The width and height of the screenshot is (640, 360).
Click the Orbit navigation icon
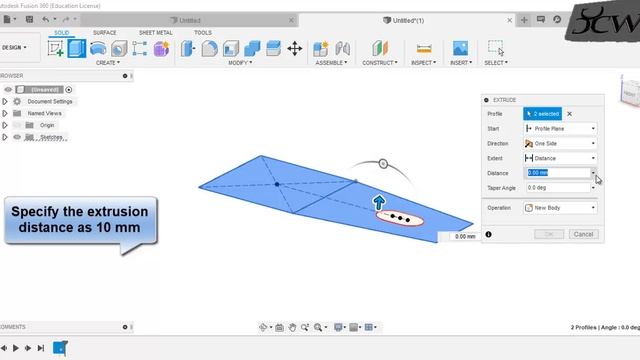263,327
